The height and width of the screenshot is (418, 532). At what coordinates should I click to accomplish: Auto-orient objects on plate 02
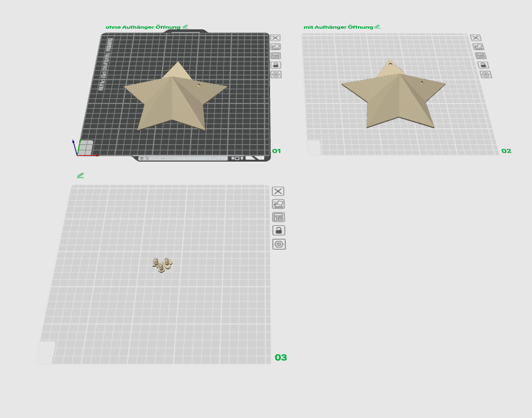click(x=479, y=47)
